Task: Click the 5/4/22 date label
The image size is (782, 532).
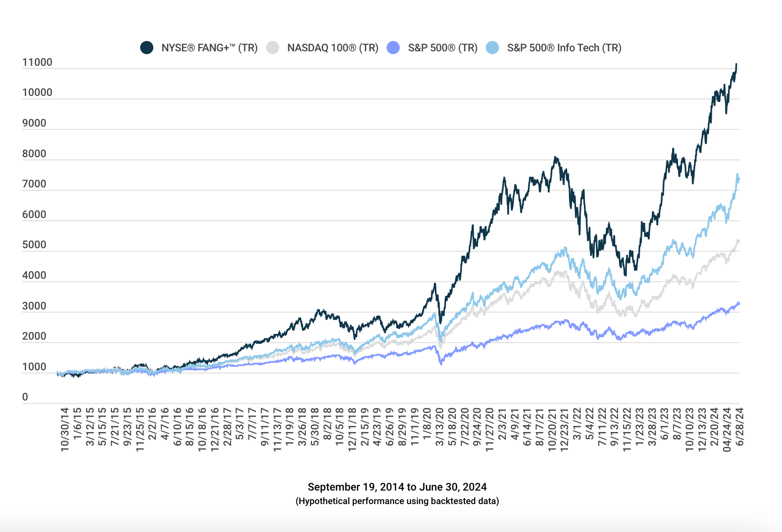Action: coord(590,424)
